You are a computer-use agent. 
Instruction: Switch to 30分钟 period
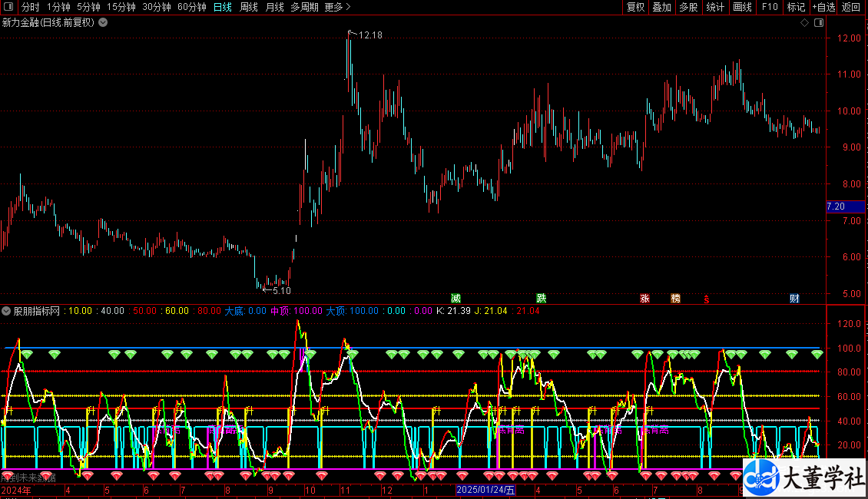pyautogui.click(x=156, y=7)
